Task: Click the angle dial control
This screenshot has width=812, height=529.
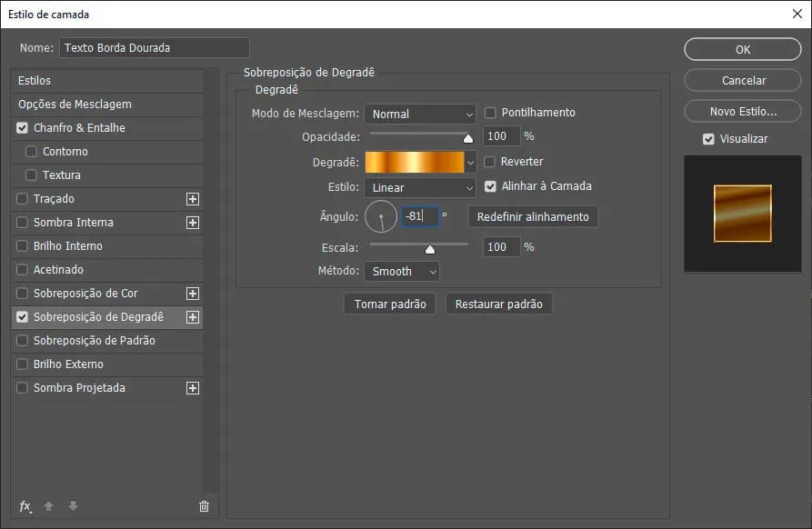Action: [x=381, y=216]
